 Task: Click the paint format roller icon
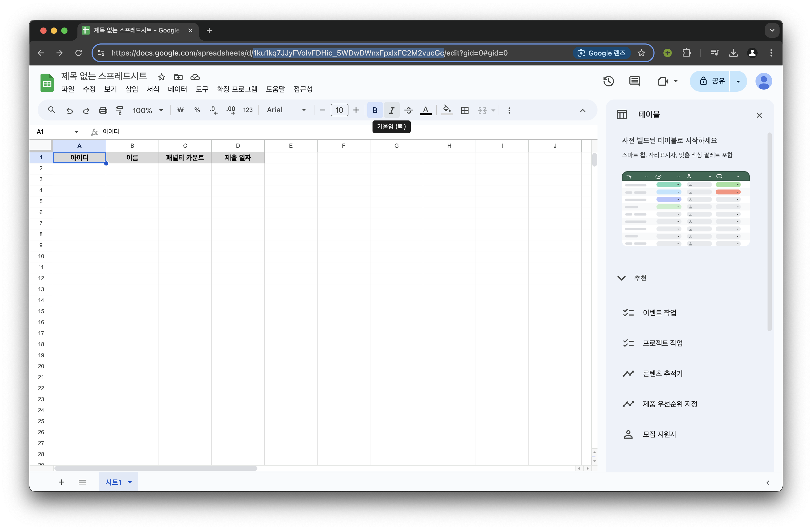tap(119, 110)
